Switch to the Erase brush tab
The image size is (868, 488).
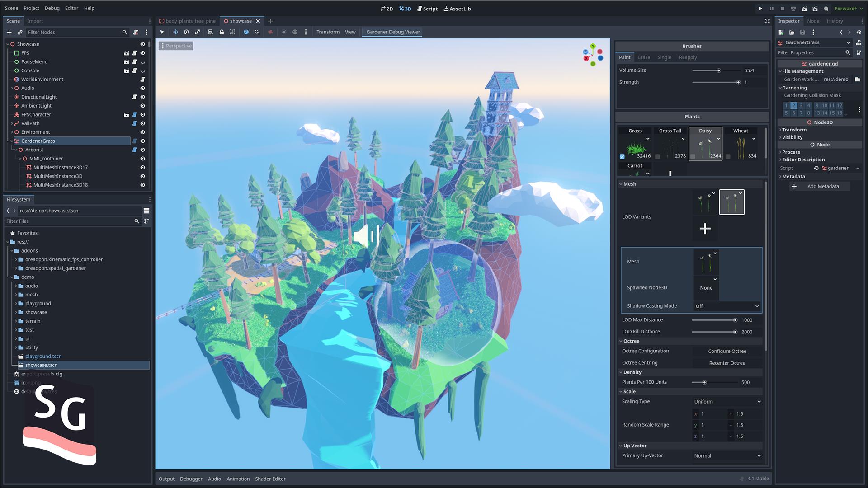click(644, 57)
